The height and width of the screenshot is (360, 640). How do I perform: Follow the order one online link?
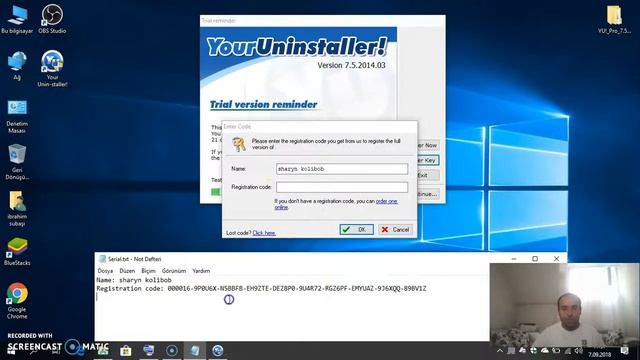pos(386,201)
